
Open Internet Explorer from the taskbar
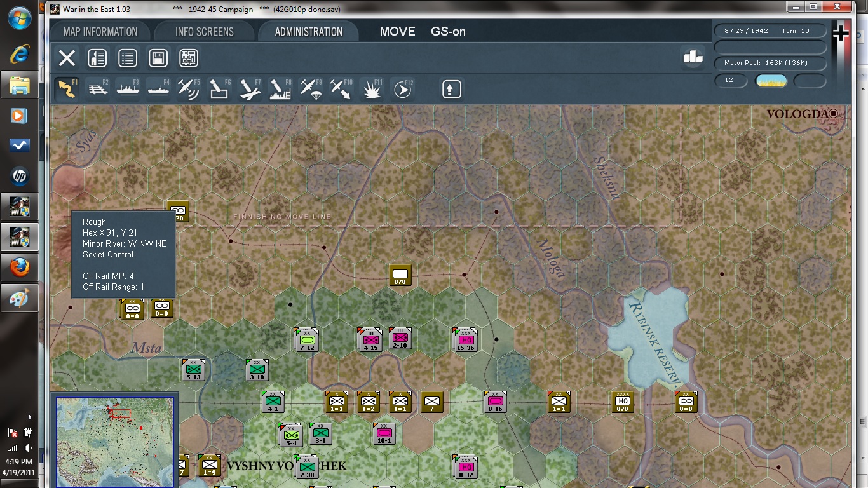(19, 55)
